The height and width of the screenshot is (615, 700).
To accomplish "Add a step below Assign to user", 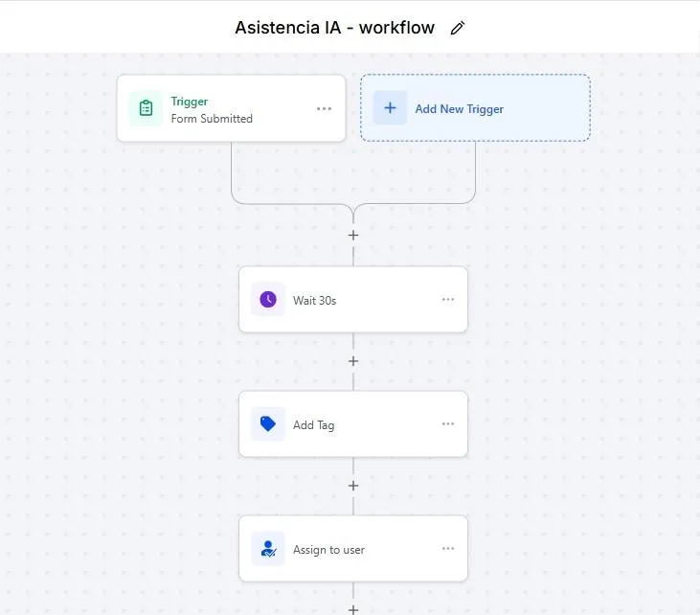I will point(353,608).
